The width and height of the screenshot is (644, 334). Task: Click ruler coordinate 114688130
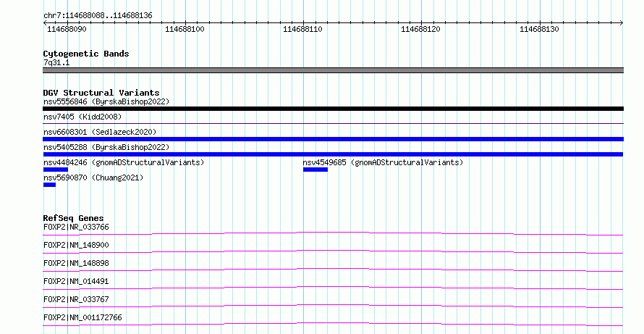click(539, 29)
